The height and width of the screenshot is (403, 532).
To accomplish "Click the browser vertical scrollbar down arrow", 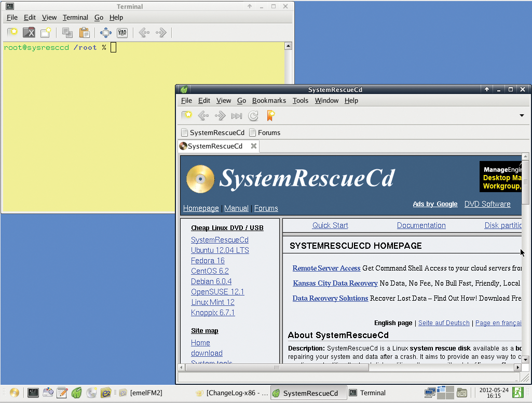I will click(525, 359).
